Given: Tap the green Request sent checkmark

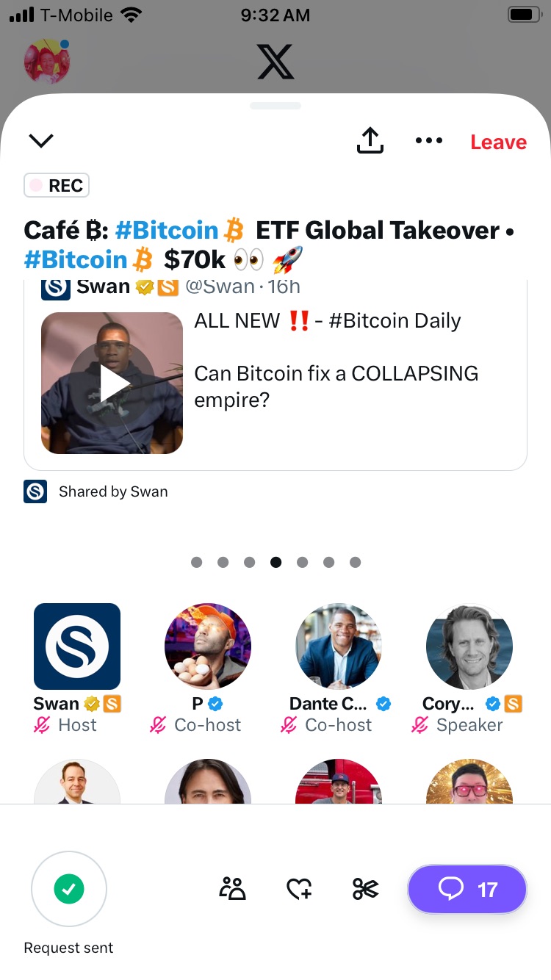Looking at the screenshot, I should point(69,890).
